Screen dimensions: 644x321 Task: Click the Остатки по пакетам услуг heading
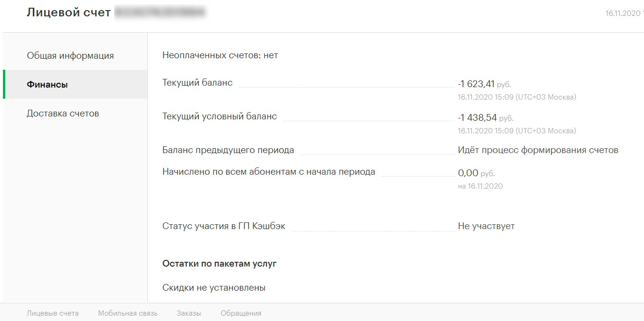pyautogui.click(x=220, y=264)
